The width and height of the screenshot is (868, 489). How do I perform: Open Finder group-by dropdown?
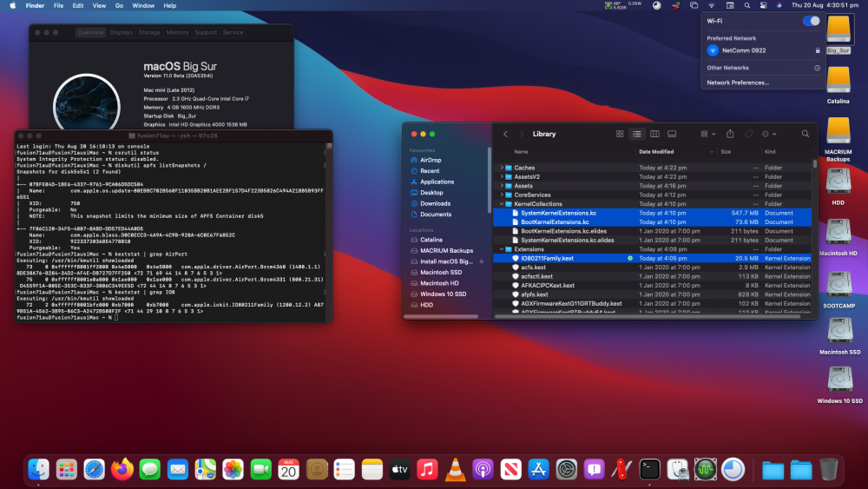(x=708, y=134)
